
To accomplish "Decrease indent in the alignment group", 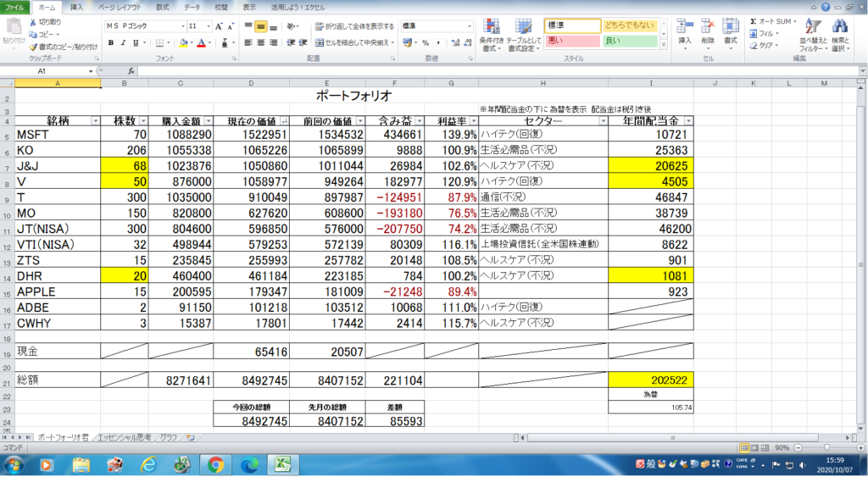I will 291,42.
